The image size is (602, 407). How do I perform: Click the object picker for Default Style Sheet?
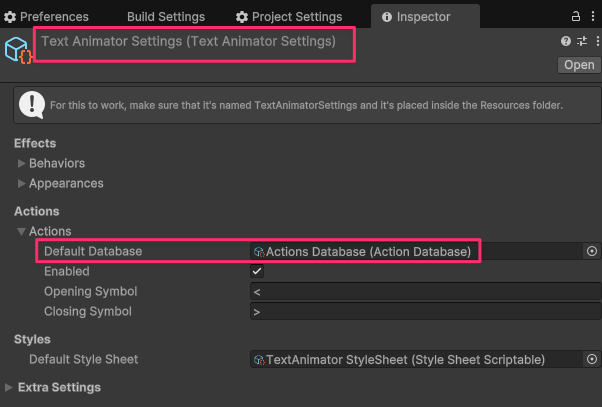pyautogui.click(x=591, y=359)
